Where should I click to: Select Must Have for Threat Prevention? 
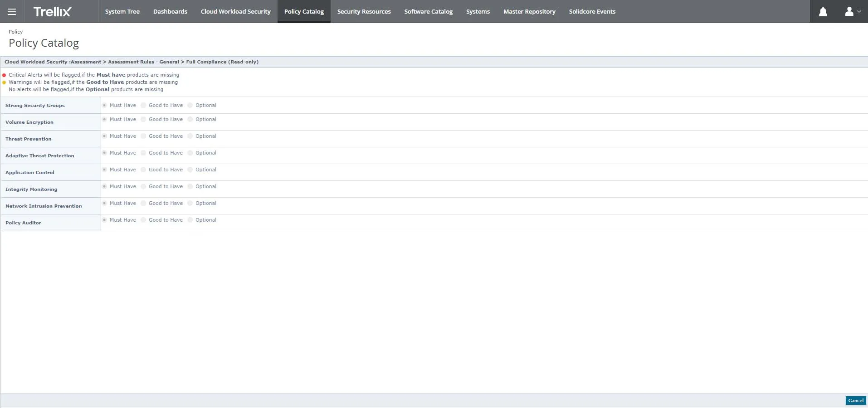104,136
